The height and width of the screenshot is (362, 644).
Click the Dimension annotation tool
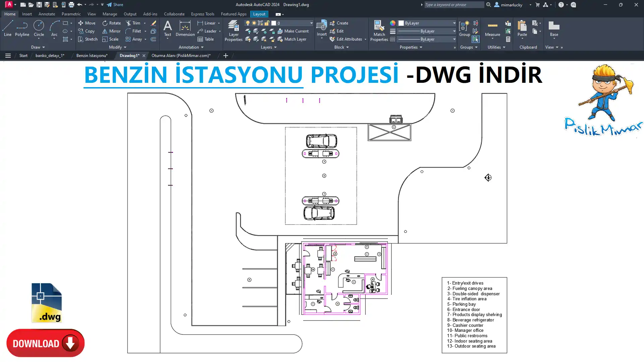coord(185,28)
